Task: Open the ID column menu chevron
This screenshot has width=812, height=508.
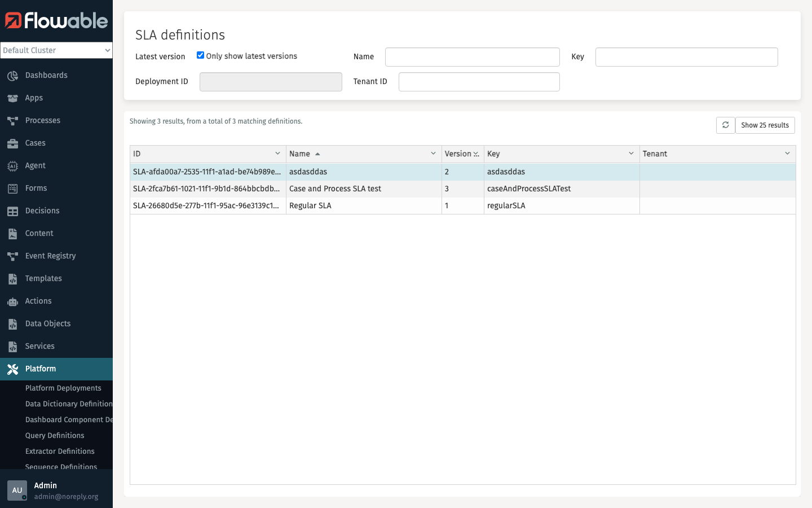Action: [x=277, y=154]
